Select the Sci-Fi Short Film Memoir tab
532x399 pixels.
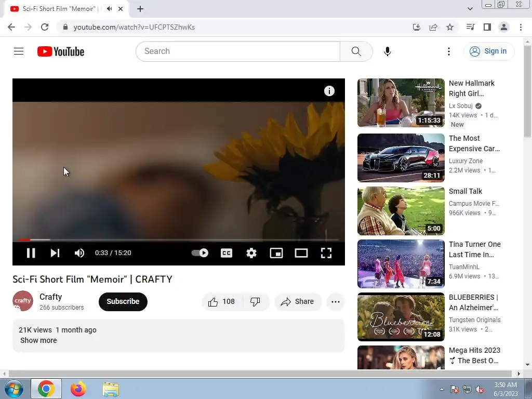pyautogui.click(x=59, y=9)
